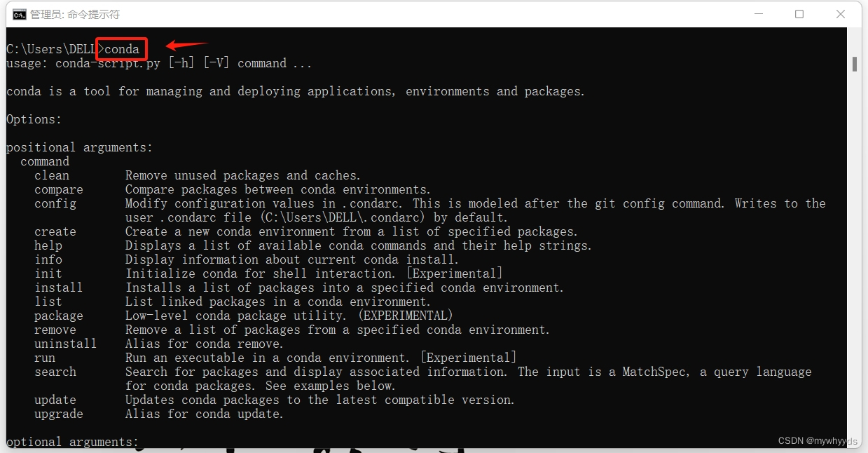Click the 'install' command name
Viewport: 868px width, 453px height.
[59, 288]
